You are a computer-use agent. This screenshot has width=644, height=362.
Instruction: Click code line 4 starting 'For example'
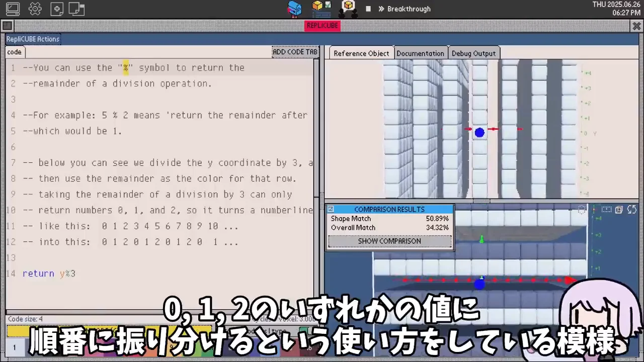click(x=165, y=115)
